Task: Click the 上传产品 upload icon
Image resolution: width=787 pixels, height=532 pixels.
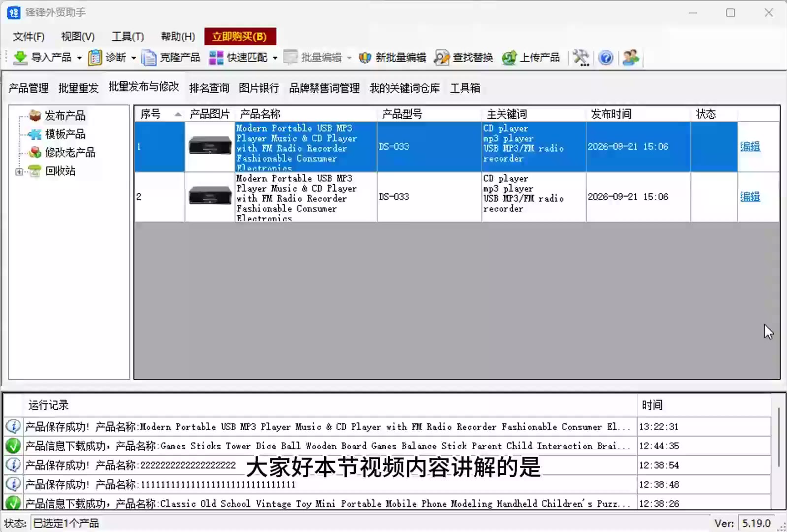Action: click(510, 58)
